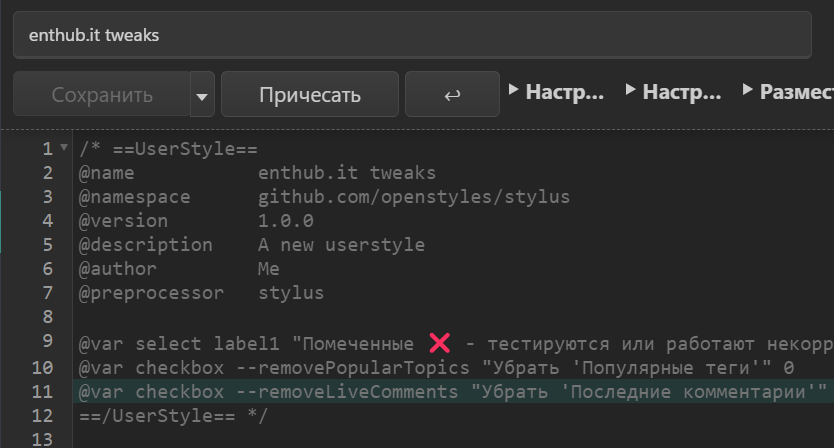Click the back arrow (↩) button

tap(452, 95)
